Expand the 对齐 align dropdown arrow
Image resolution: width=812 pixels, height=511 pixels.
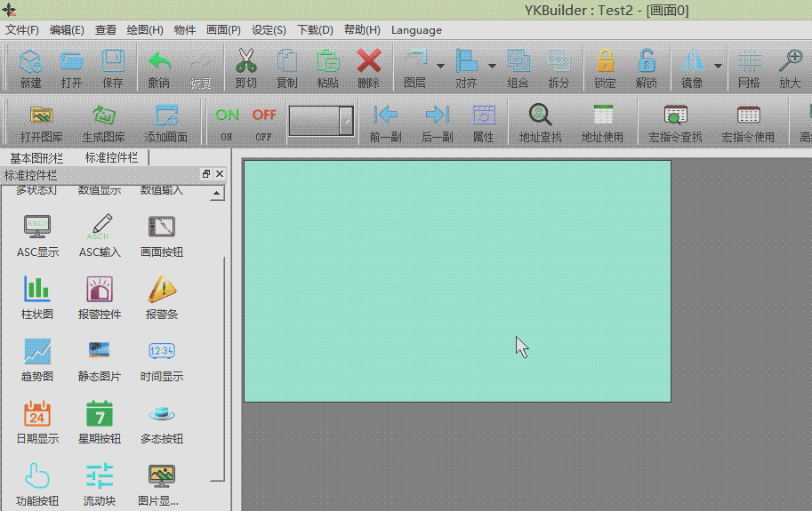[x=492, y=66]
